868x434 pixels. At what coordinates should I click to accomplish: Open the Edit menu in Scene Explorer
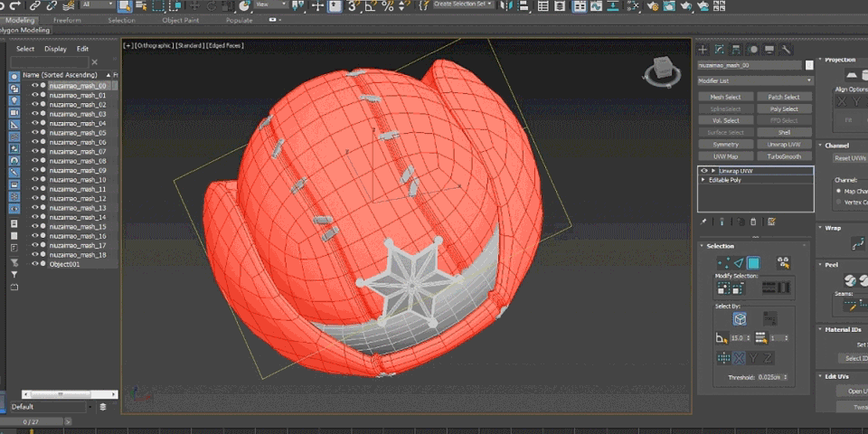point(82,49)
